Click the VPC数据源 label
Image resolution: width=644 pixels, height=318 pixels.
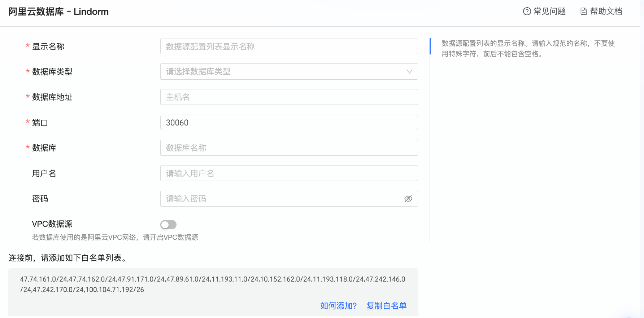[x=52, y=224]
